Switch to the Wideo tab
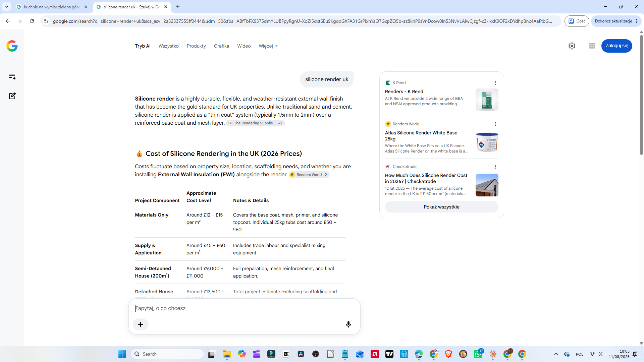Screen dimensions: 644x362 tap(244, 46)
